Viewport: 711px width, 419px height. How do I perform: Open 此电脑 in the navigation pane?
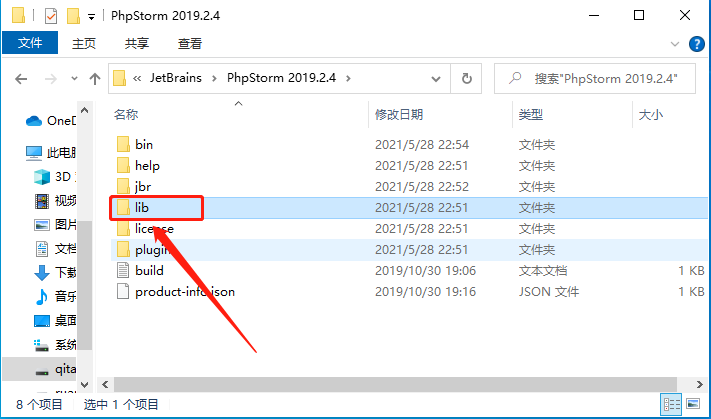pos(51,153)
